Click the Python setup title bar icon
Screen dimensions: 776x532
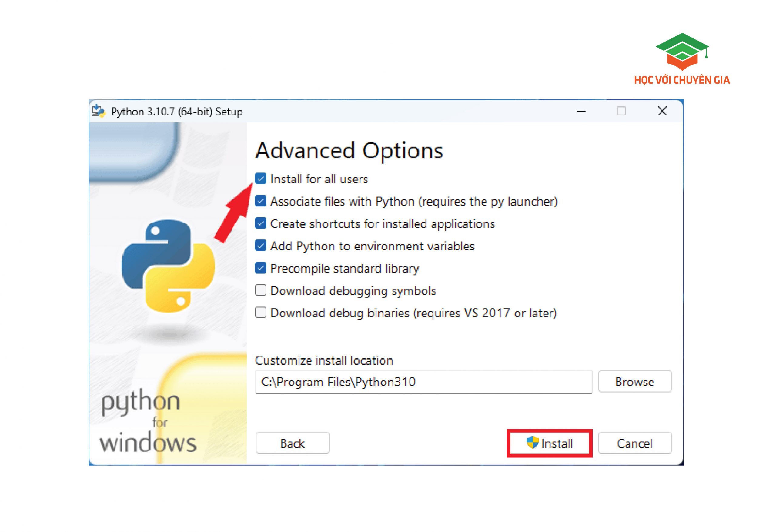pos(99,111)
